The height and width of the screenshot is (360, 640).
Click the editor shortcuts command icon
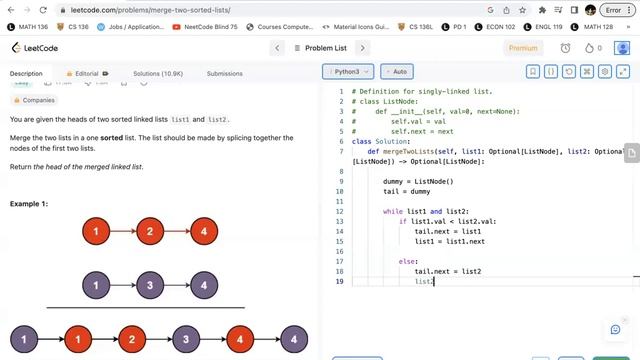click(587, 71)
